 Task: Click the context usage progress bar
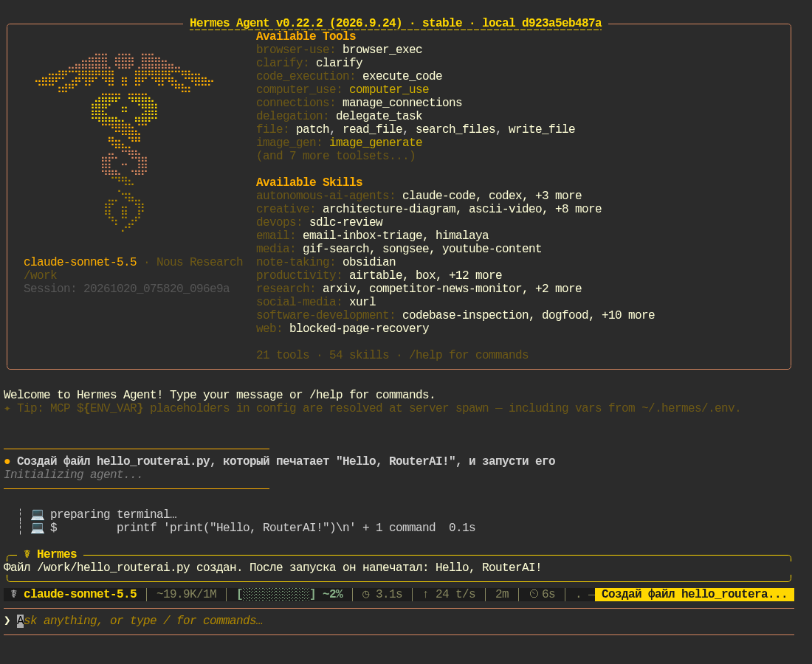[276, 594]
